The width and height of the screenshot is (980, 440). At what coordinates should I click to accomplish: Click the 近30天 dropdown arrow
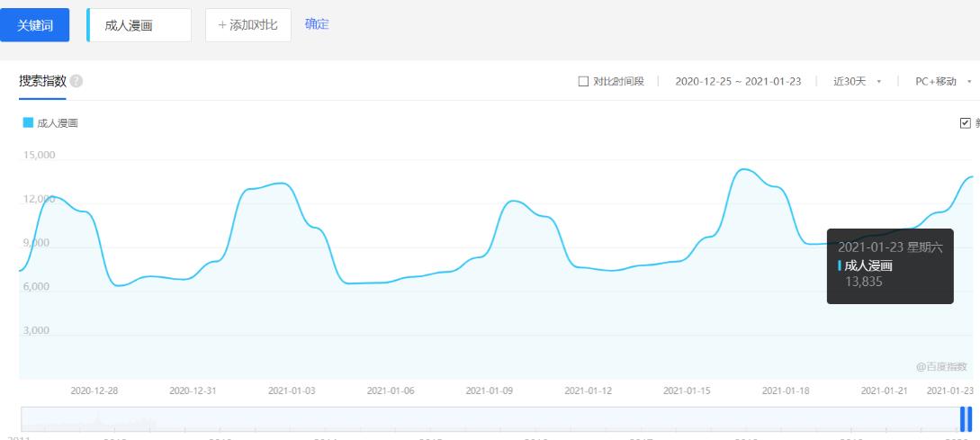click(878, 82)
